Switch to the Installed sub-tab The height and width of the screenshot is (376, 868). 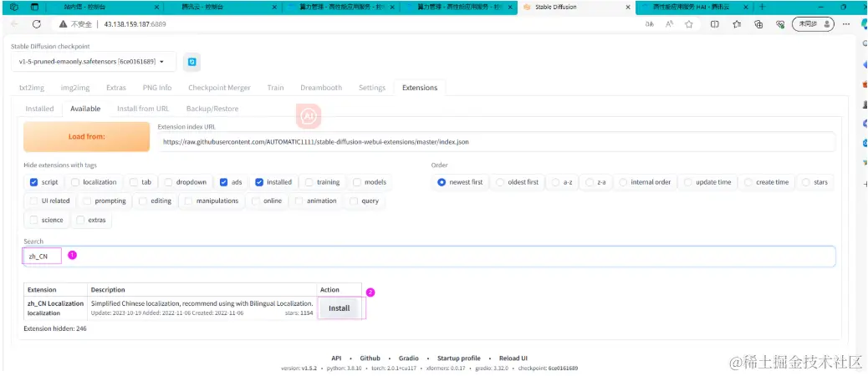(x=39, y=109)
